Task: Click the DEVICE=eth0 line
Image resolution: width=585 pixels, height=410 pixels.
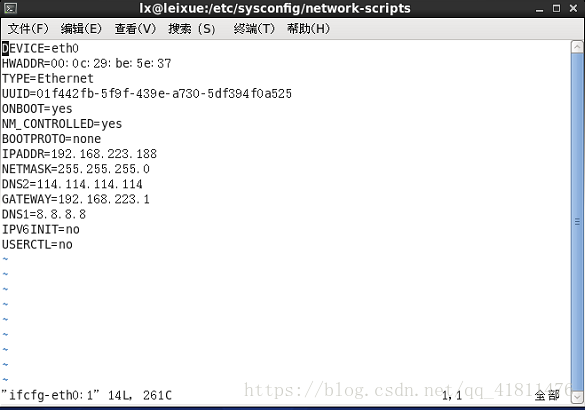Action: [x=40, y=48]
